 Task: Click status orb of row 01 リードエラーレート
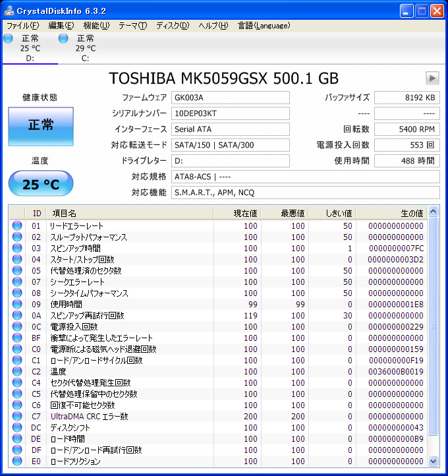point(17,225)
